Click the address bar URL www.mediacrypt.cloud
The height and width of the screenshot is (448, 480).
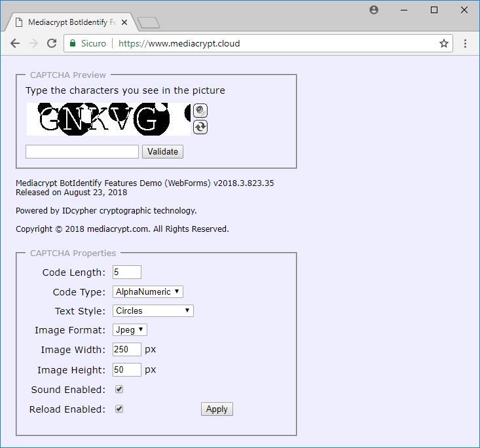tap(179, 43)
